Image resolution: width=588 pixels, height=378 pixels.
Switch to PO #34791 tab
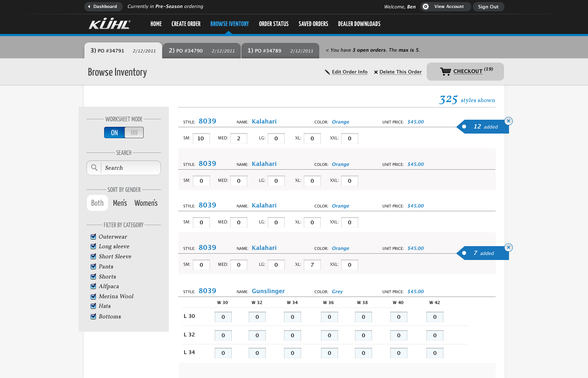click(x=123, y=50)
